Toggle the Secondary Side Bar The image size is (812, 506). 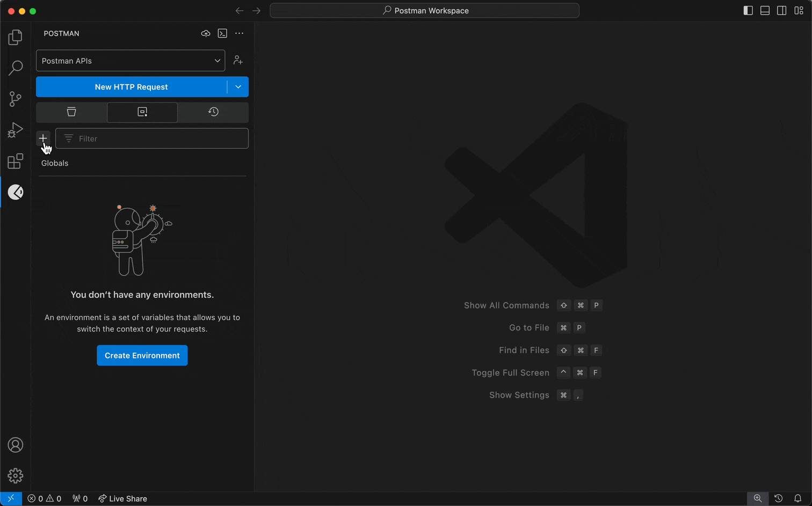[782, 10]
